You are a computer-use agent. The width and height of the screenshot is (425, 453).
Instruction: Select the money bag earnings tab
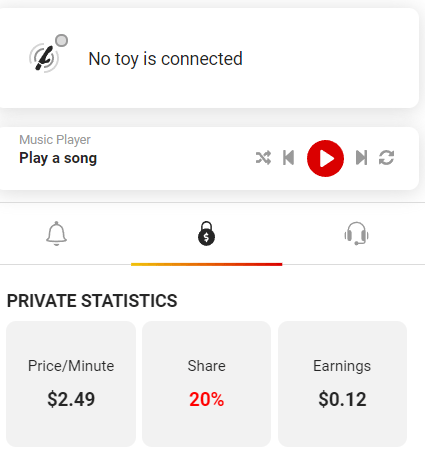206,234
